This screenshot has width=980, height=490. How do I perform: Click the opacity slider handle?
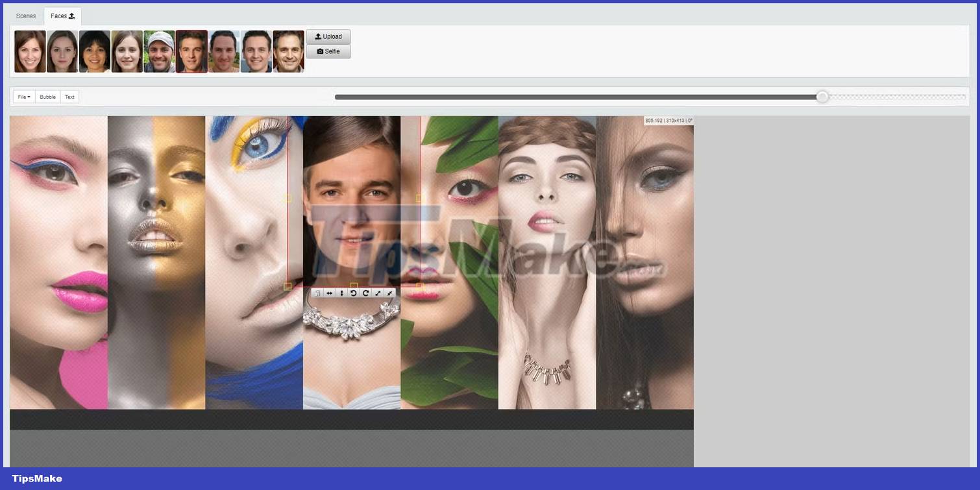click(822, 97)
